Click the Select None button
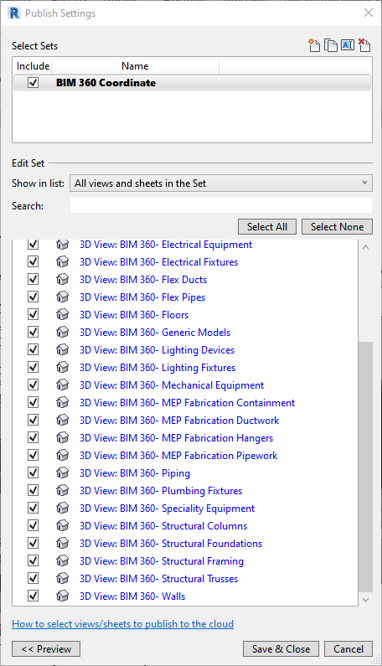This screenshot has width=382, height=666. coord(337,227)
